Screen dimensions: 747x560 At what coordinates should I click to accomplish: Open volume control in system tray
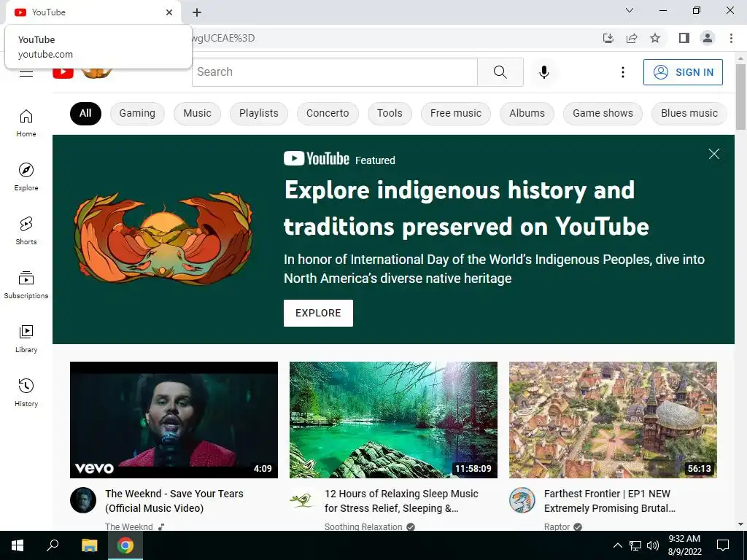[x=653, y=545]
